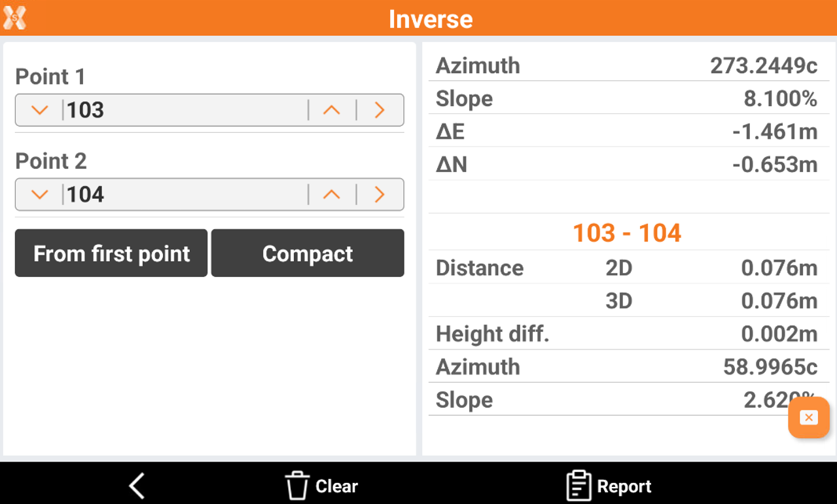This screenshot has width=837, height=504.
Task: Expand the Point 1 dropdown chevron
Action: [40, 110]
